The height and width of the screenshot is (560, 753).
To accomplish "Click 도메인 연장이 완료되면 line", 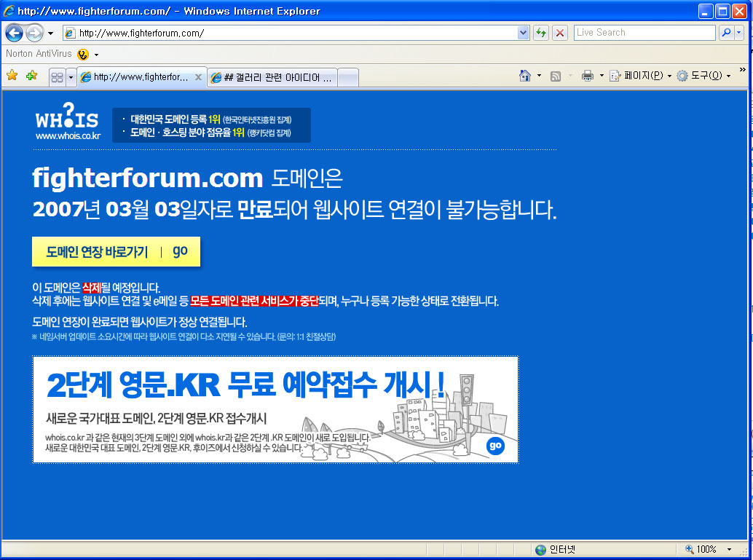I will [140, 322].
